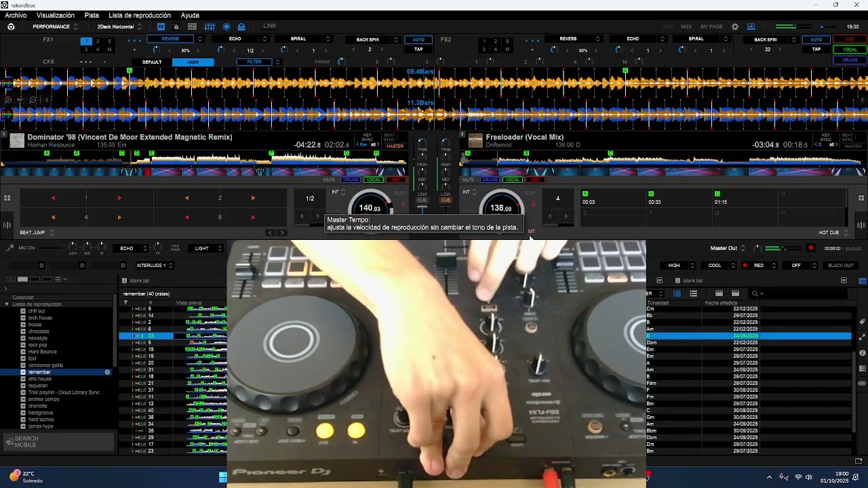Open HOT CUE pad mode dropdown
Screen dimensions: 868x488
pyautogui.click(x=833, y=232)
